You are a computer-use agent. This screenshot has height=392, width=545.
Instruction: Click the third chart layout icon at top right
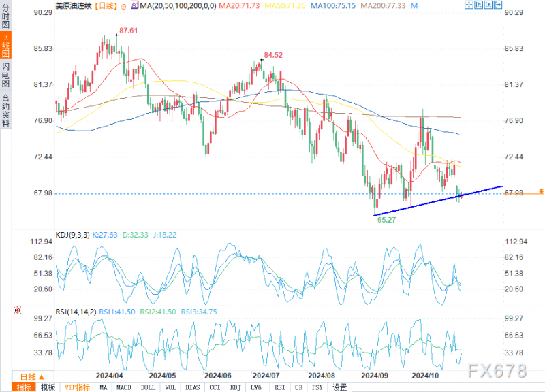(488, 5)
